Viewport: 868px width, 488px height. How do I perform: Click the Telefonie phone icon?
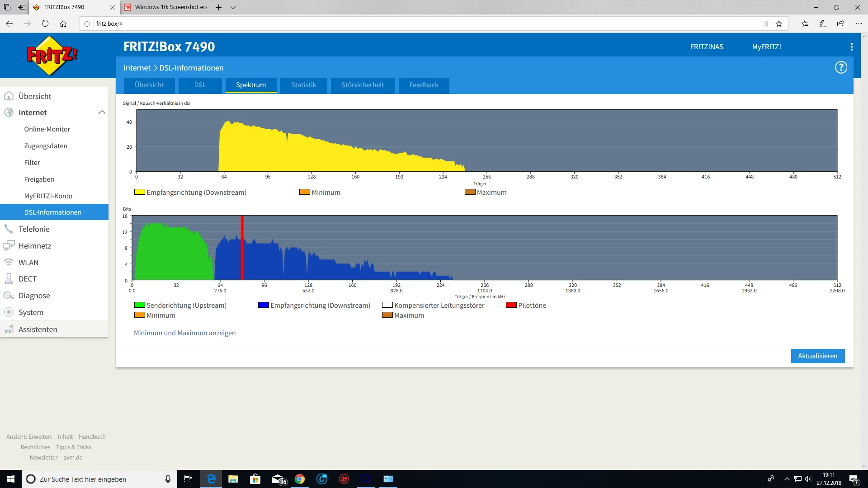tap(9, 229)
